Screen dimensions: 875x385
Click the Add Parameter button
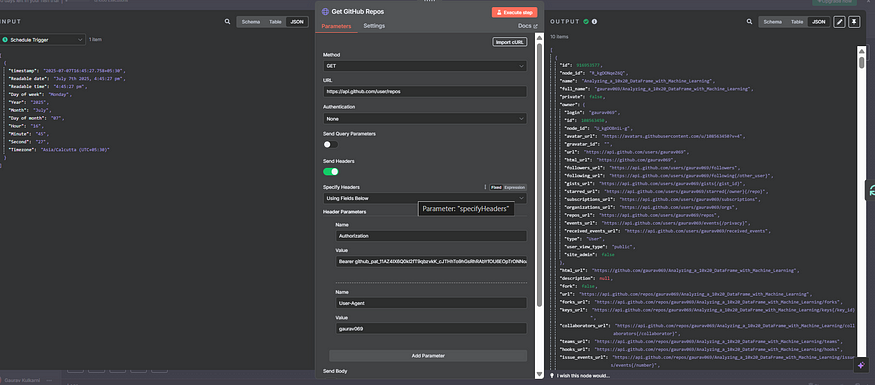click(428, 355)
